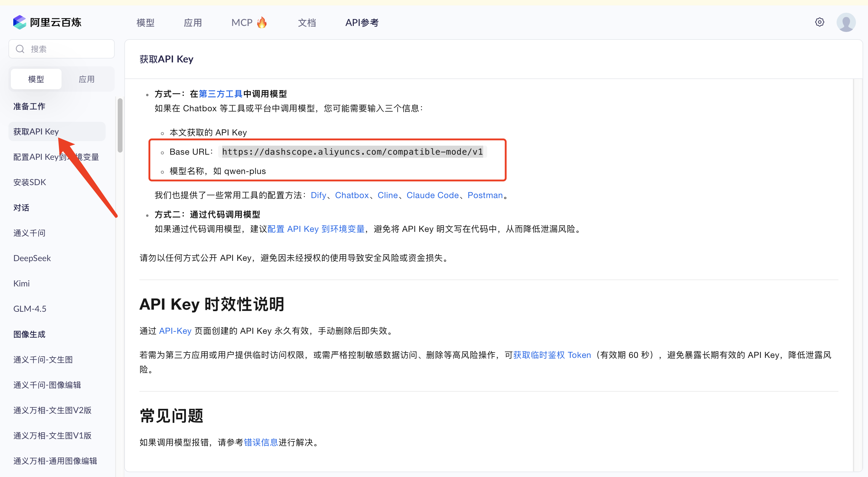Open the Dify configuration link
868x477 pixels.
click(x=318, y=195)
